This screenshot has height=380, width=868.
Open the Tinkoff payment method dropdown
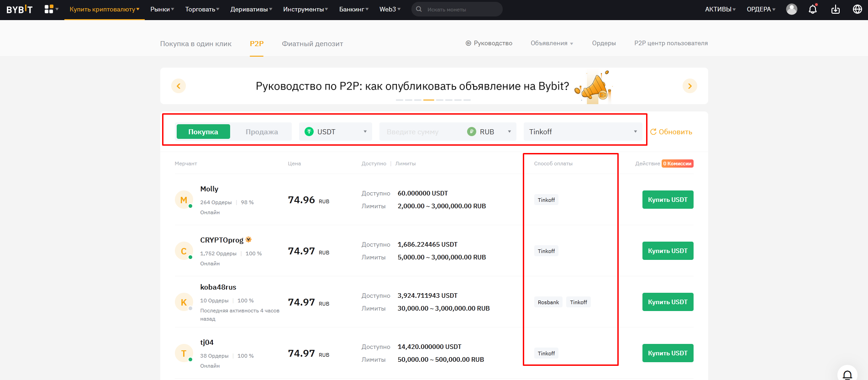click(x=583, y=132)
